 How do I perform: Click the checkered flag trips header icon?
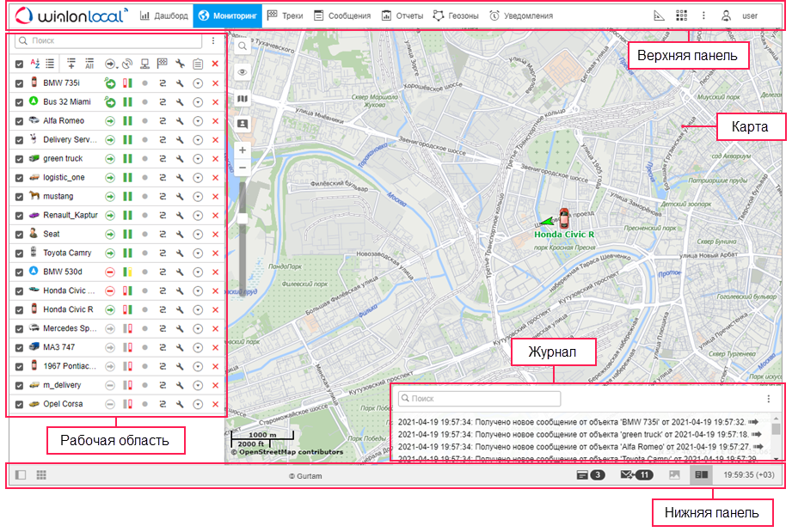[x=163, y=64]
